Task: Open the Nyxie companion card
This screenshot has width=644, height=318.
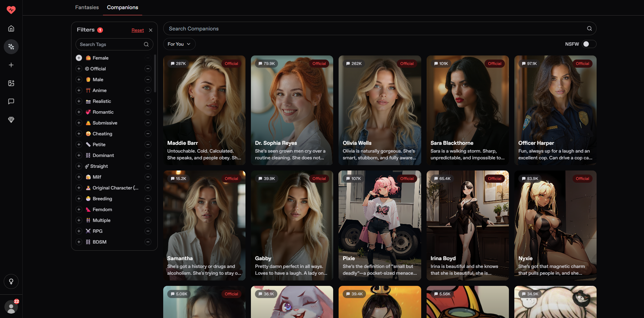Action: coord(555,225)
